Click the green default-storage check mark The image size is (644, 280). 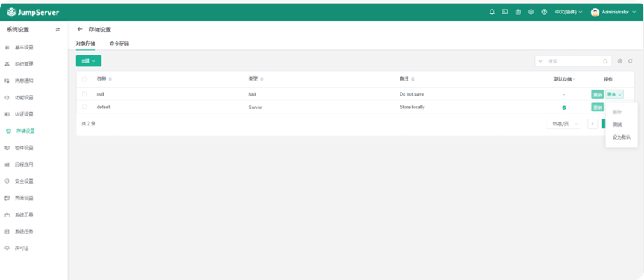[x=564, y=108]
